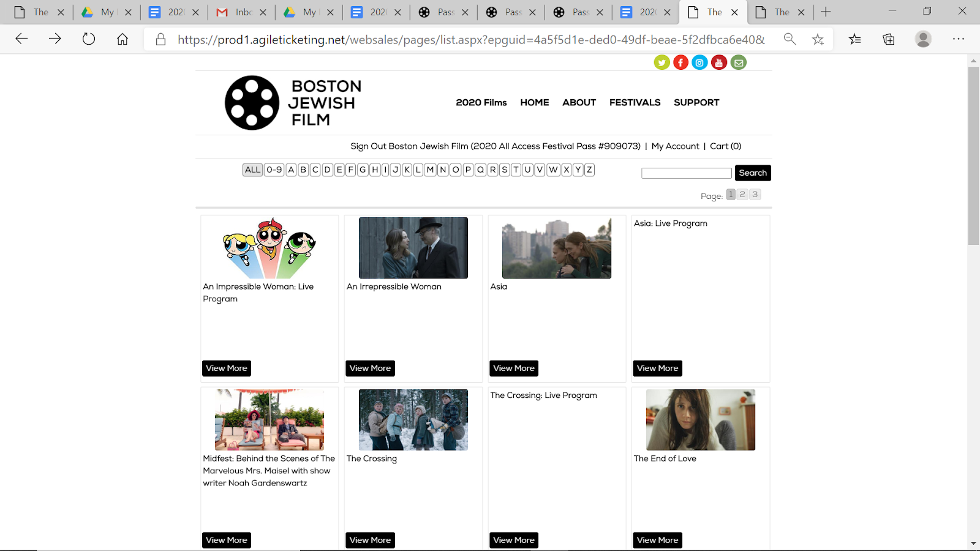The height and width of the screenshot is (551, 980).
Task: Click the Boston Jewish Film reel logo
Action: coord(252,103)
